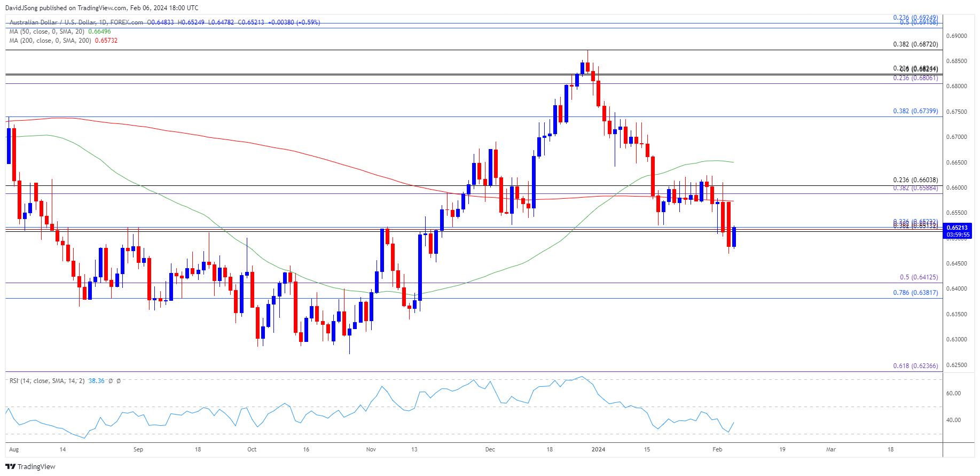Select the RSI (14, close, SMA, 14, 2) legend
The height and width of the screenshot is (476, 980).
click(47, 381)
